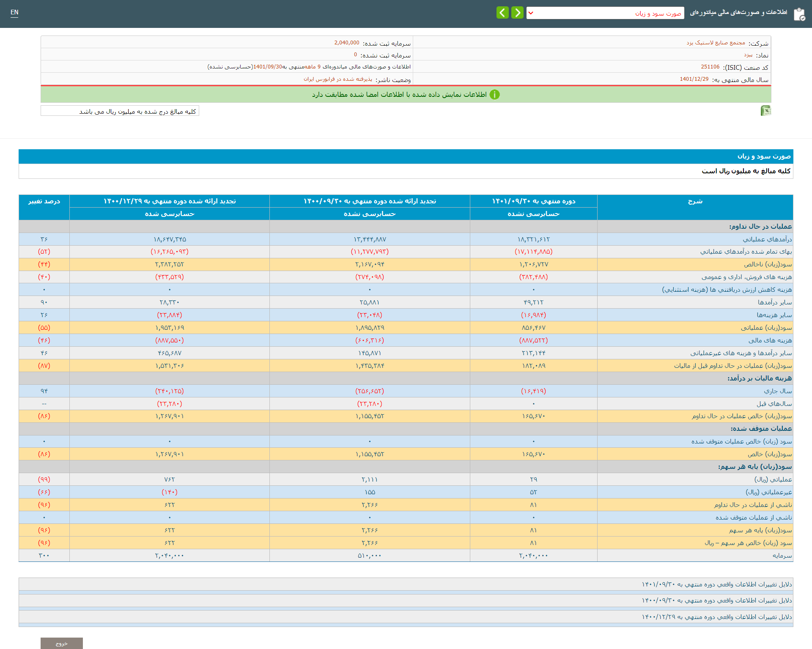
Task: Export the statement via Excel icon
Action: pos(765,111)
